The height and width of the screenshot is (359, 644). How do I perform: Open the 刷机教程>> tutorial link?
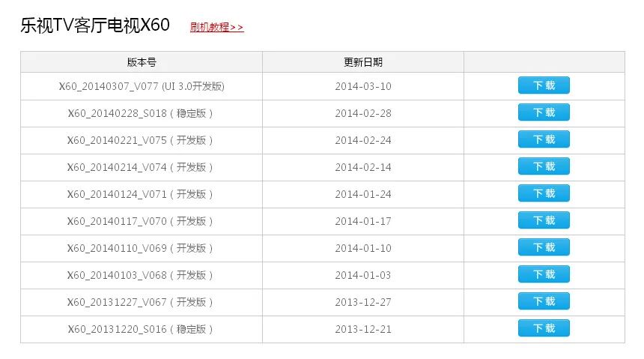[x=217, y=27]
